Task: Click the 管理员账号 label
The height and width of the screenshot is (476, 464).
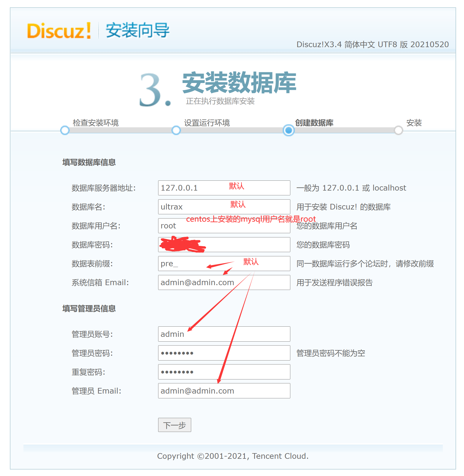Action: pyautogui.click(x=92, y=334)
